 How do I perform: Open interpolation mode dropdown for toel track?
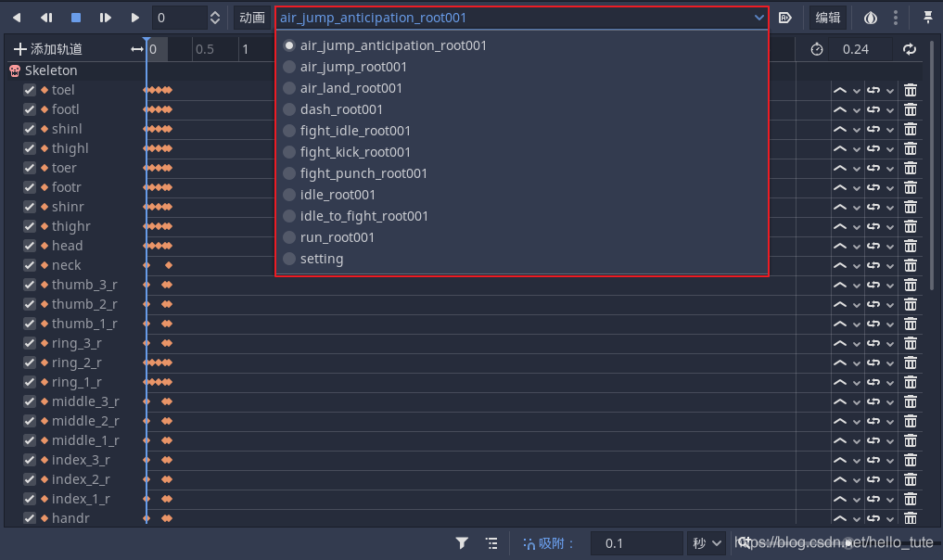tap(847, 90)
